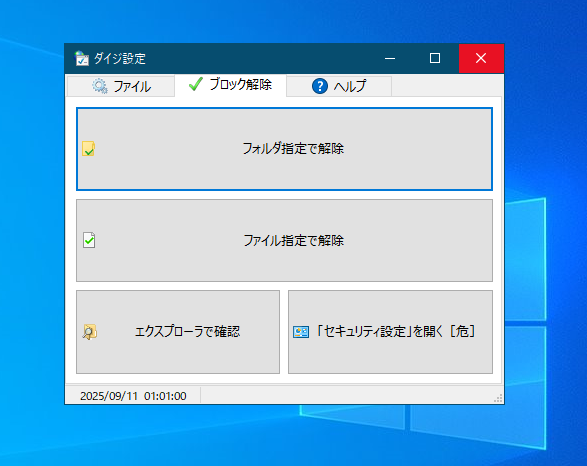Click the yellow folder checkmark icon
Screen dimensions: 587x466
point(89,149)
